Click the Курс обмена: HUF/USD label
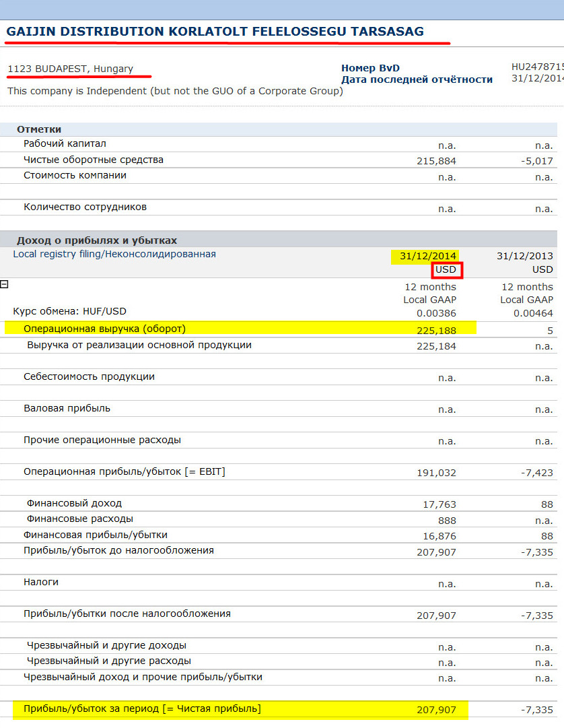 pyautogui.click(x=69, y=311)
